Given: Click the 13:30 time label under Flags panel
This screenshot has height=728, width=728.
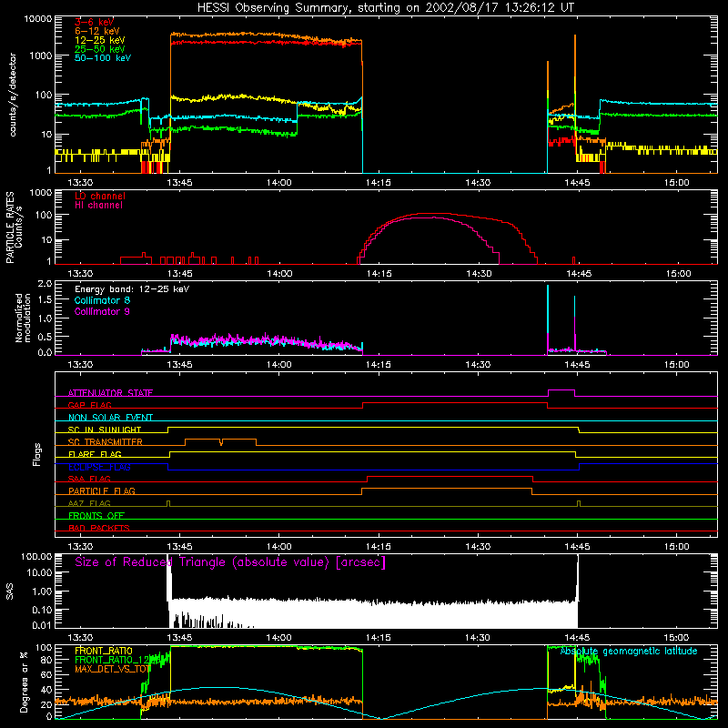Looking at the screenshot, I should click(x=80, y=547).
